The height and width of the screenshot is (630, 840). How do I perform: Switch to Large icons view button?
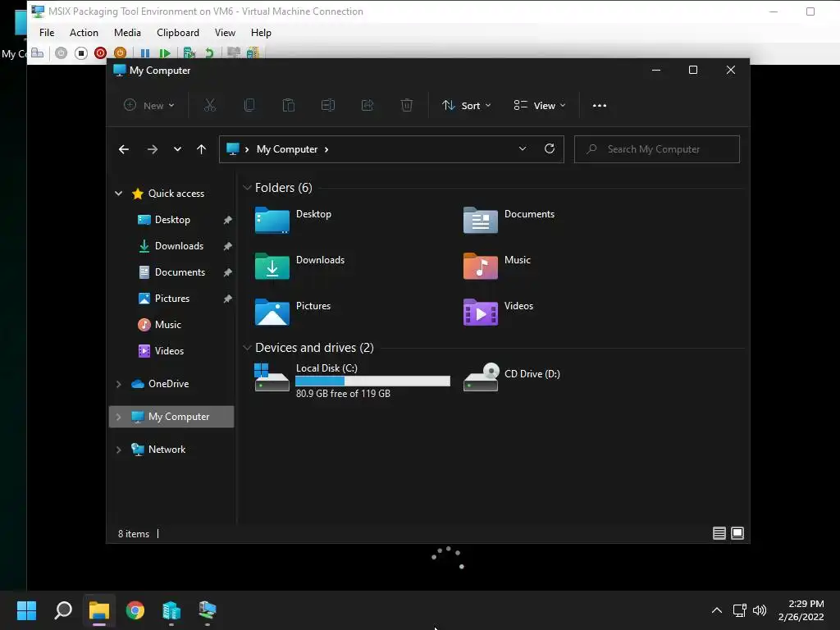click(x=737, y=533)
